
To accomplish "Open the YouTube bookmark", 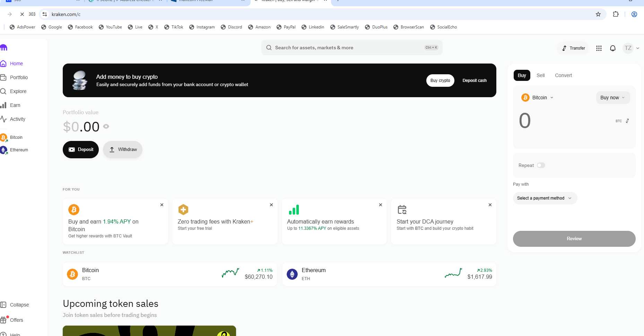I will [111, 27].
